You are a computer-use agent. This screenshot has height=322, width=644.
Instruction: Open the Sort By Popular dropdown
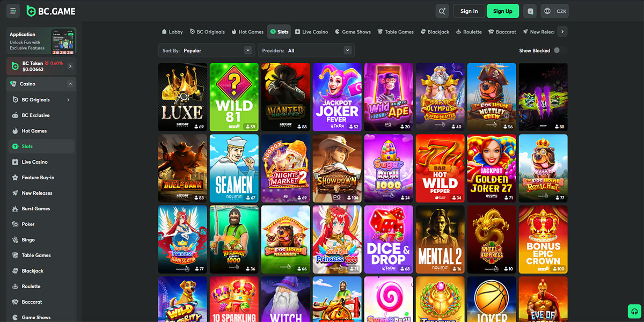click(x=206, y=49)
